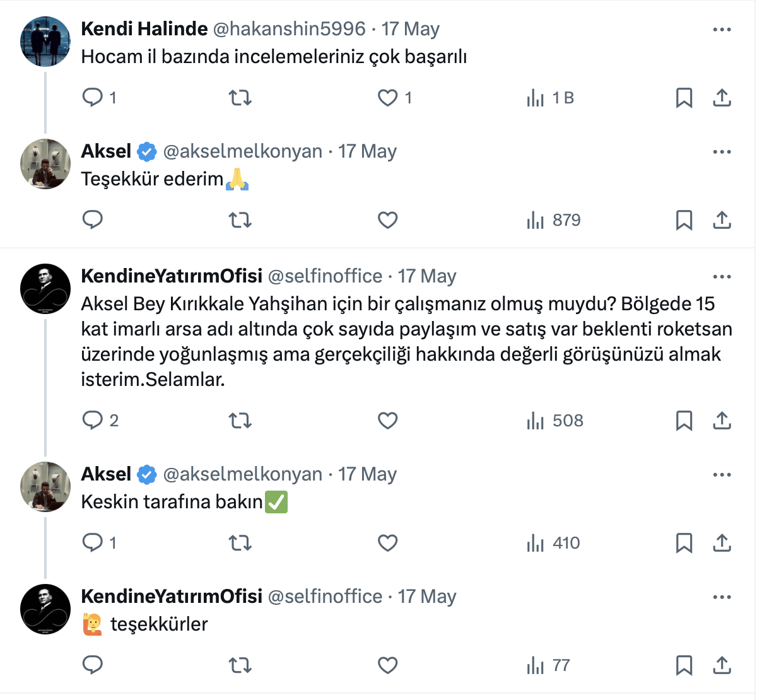Open more menu on Kırıkkale Yahşihan tweet
This screenshot has height=700, width=762.
[x=722, y=277]
